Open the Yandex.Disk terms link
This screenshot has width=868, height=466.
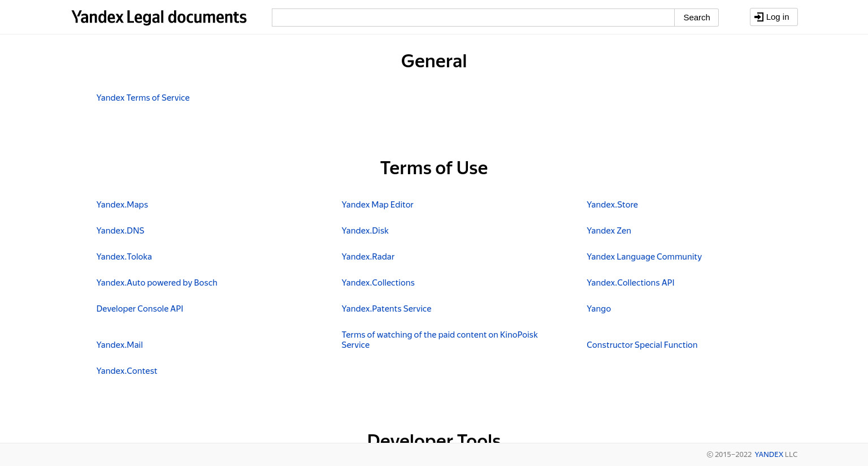point(365,231)
